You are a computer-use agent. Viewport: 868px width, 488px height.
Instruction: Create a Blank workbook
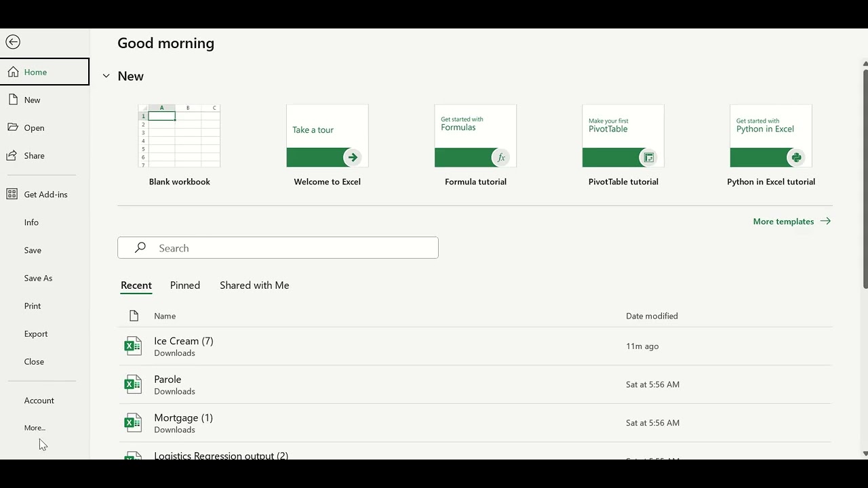179,137
